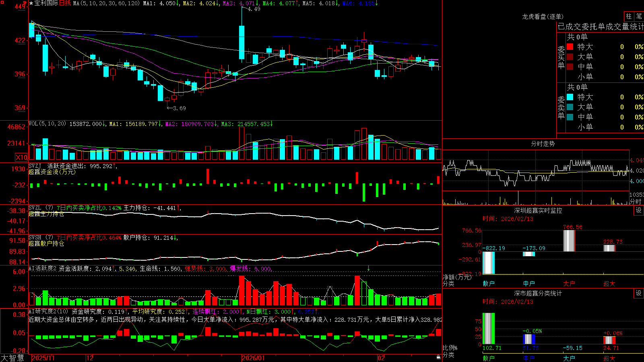Click the dark red 中单 buy-order swatch
The height and width of the screenshot is (362, 644).
(x=570, y=67)
